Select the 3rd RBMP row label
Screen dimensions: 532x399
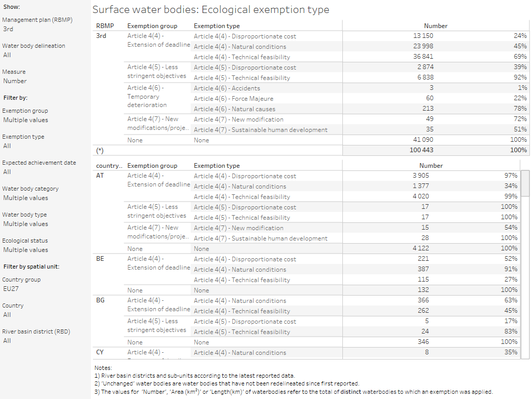[x=101, y=36]
